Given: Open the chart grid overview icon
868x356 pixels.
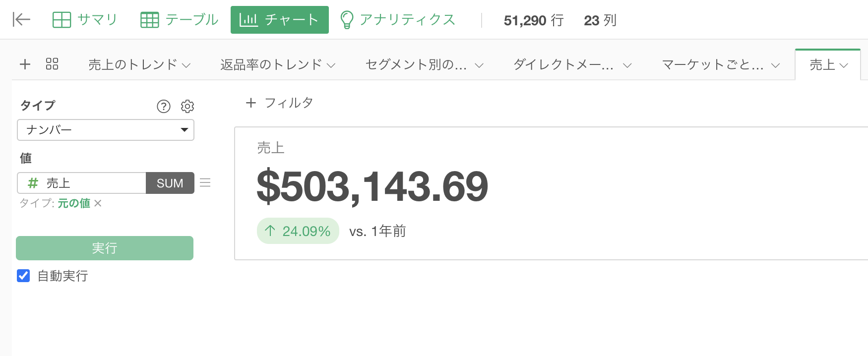Looking at the screenshot, I should point(52,64).
